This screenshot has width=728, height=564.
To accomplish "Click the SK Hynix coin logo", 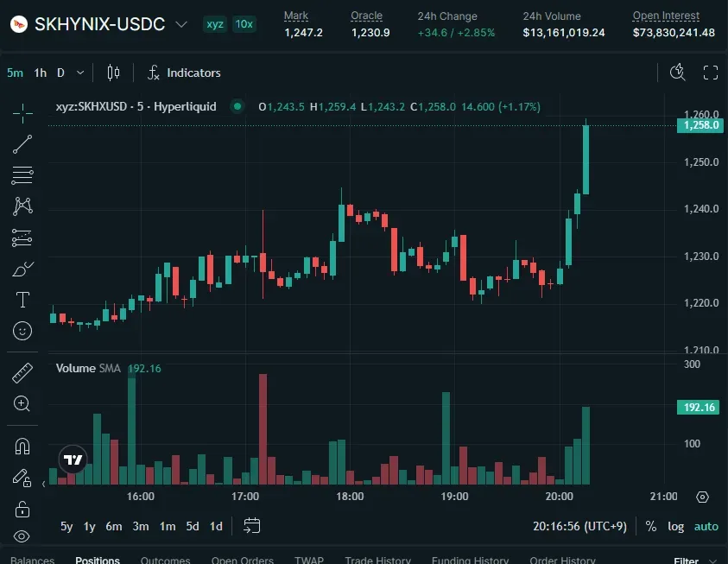I will (19, 24).
